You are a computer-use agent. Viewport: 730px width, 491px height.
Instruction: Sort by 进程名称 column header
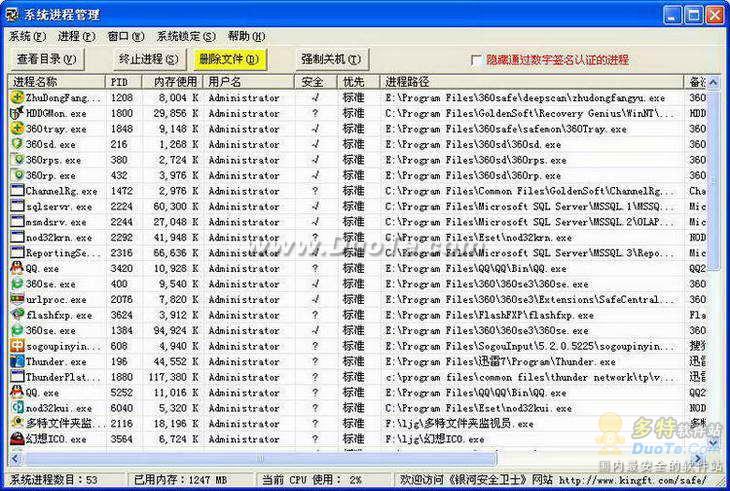[56, 82]
